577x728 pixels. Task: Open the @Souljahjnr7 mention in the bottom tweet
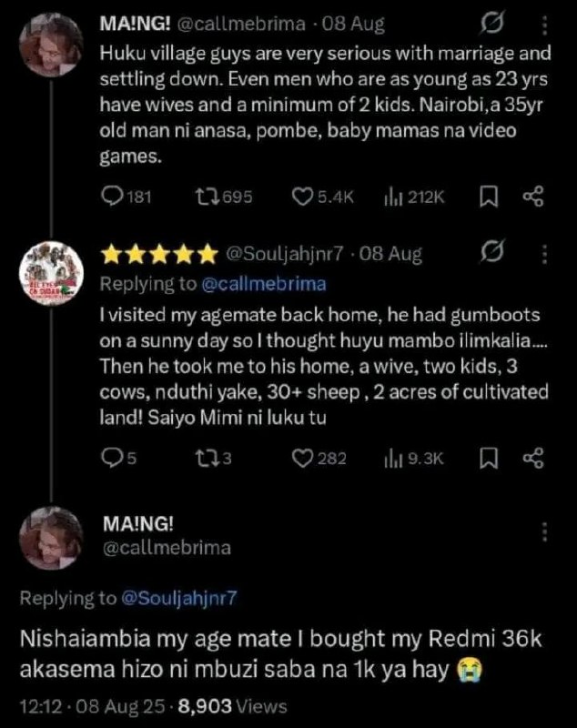pyautogui.click(x=178, y=598)
